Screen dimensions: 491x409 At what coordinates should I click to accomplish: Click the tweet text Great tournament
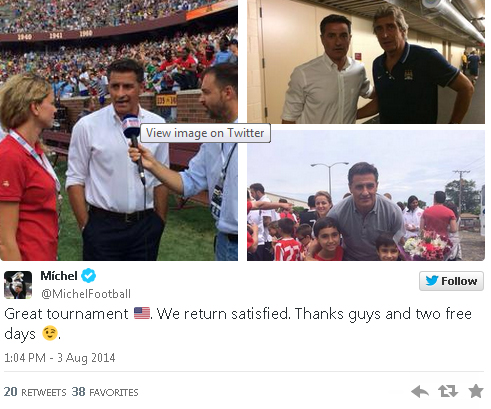66,314
